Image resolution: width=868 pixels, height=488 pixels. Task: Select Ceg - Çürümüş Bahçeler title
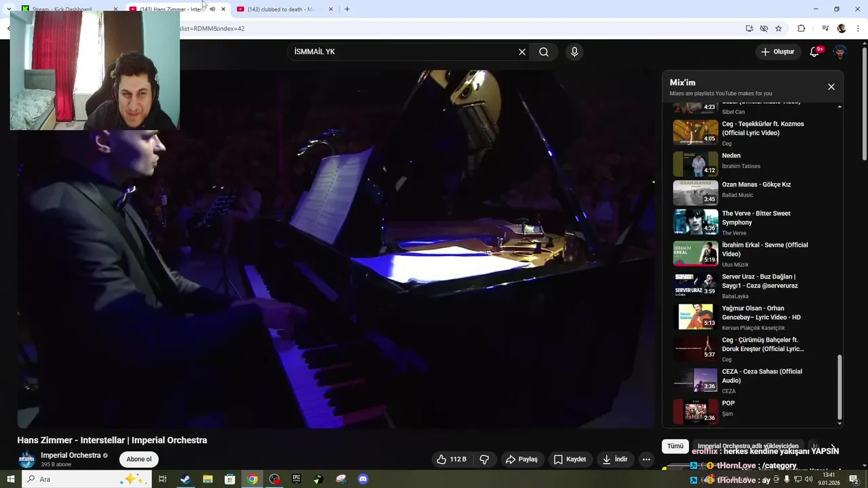(763, 344)
